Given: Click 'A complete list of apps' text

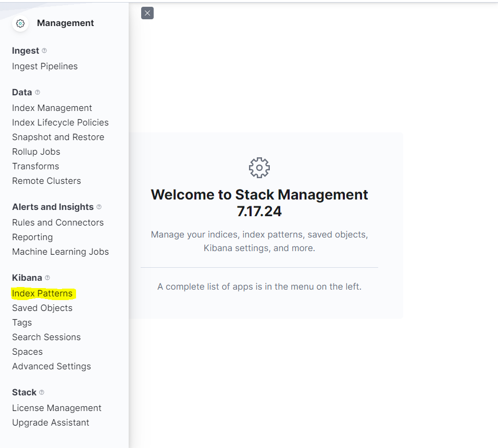Looking at the screenshot, I should coord(259,287).
